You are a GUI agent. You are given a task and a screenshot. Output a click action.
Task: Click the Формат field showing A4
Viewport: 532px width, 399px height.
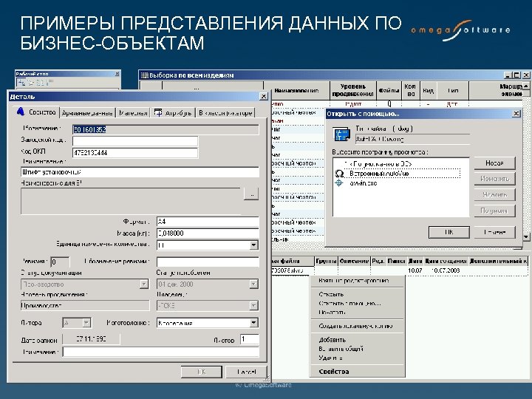tap(208, 222)
